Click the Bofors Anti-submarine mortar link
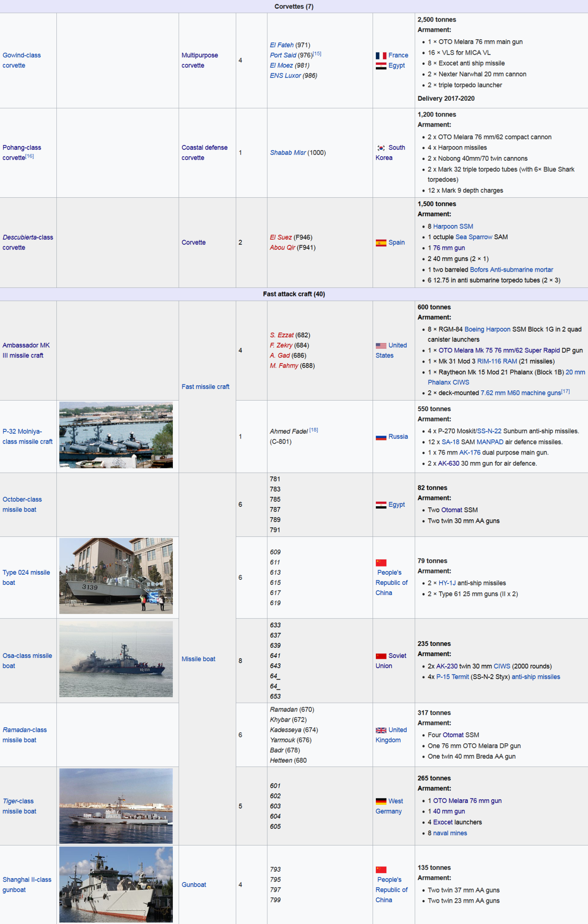The image size is (588, 924). click(511, 270)
